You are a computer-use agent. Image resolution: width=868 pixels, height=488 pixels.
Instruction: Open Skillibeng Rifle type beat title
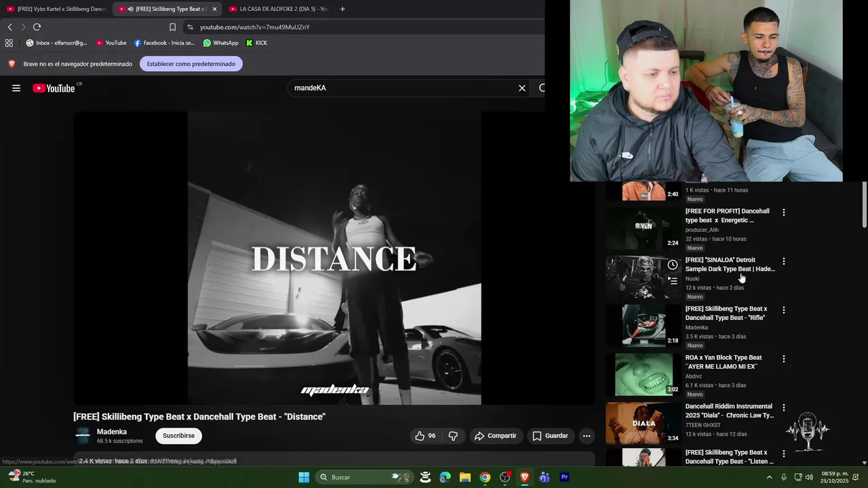click(726, 313)
